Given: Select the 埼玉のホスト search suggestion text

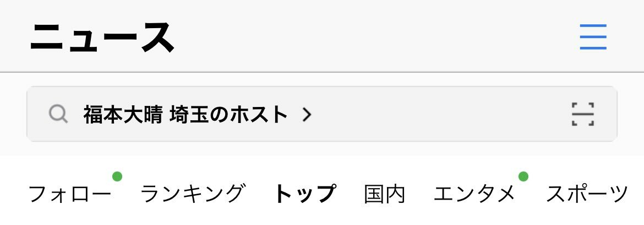Looking at the screenshot, I should (228, 114).
